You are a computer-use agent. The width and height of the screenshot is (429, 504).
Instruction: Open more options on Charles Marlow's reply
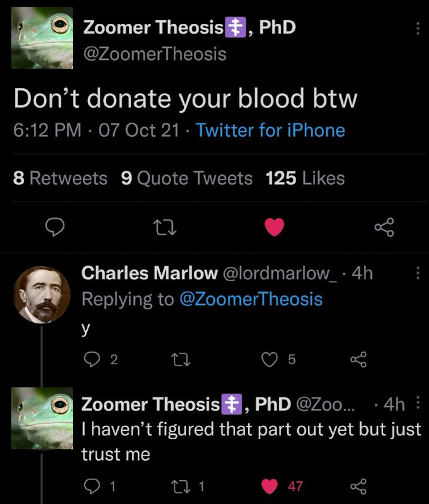coord(418,273)
